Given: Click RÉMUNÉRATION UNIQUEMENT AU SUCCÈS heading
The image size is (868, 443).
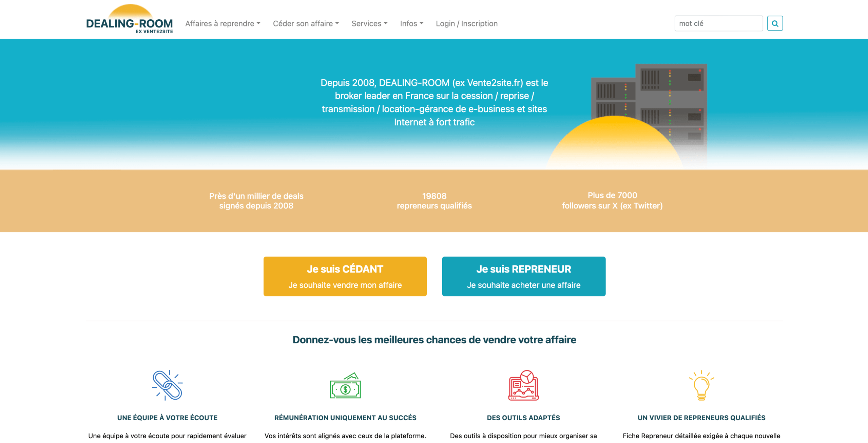Looking at the screenshot, I should point(345,418).
